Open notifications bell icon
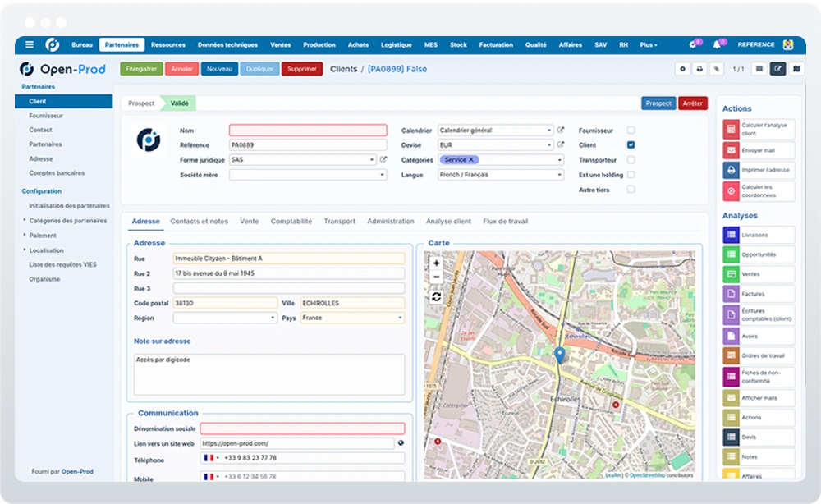The height and width of the screenshot is (504, 821). tap(716, 44)
